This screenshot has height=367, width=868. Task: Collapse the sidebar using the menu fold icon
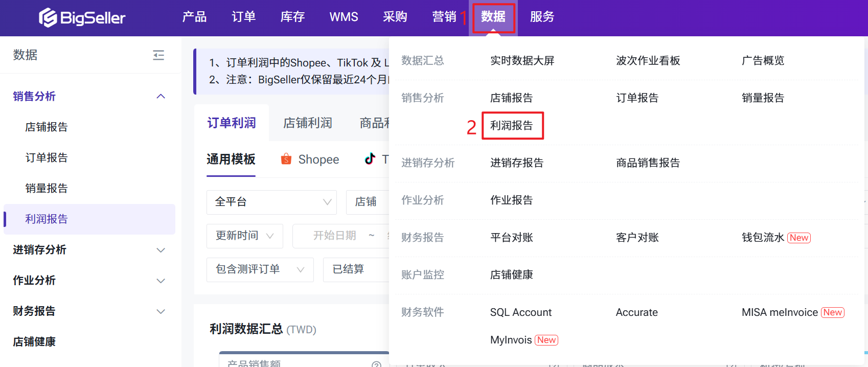pos(158,55)
